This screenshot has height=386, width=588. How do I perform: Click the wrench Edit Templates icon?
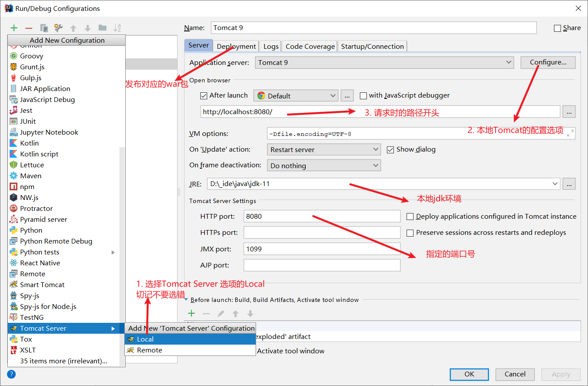click(58, 28)
